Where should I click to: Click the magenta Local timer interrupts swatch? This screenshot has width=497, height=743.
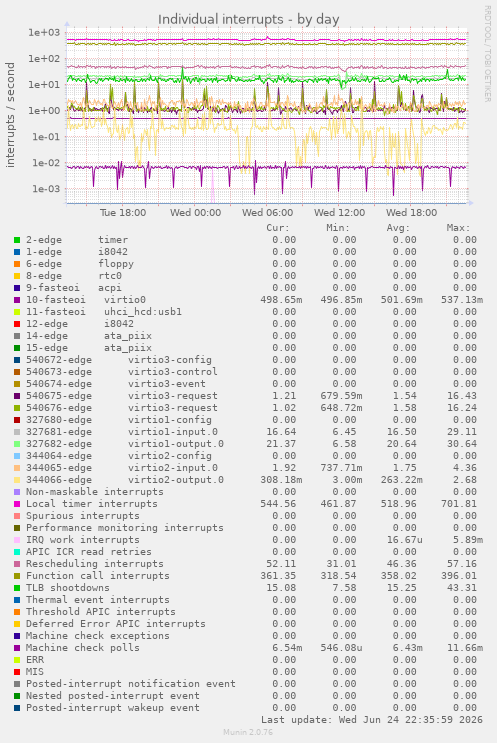(x=17, y=504)
